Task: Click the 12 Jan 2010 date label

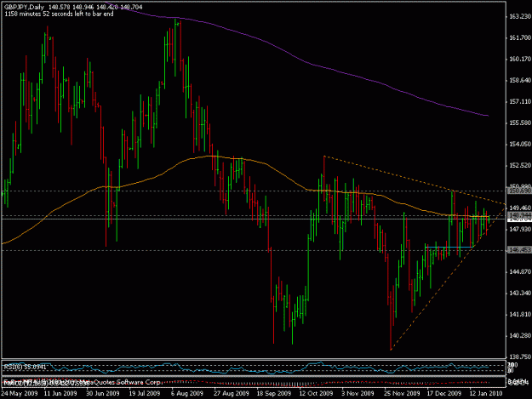Action: point(486,394)
